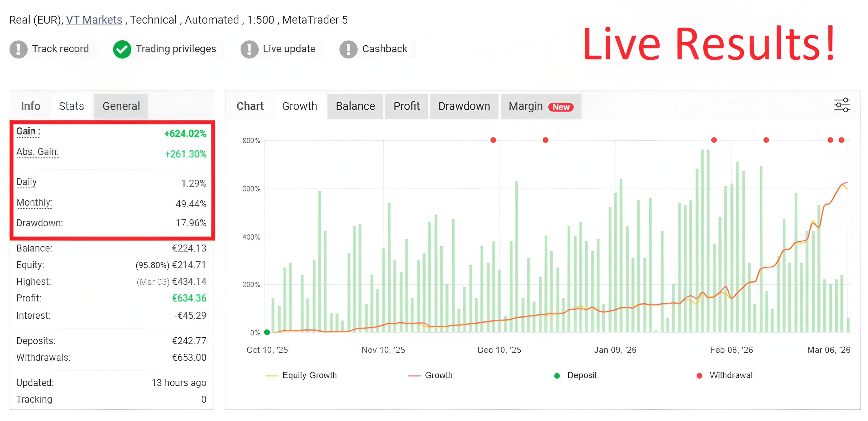Click the red New badge beside Margin
Viewport: 868px width, 421px height.
click(x=561, y=107)
